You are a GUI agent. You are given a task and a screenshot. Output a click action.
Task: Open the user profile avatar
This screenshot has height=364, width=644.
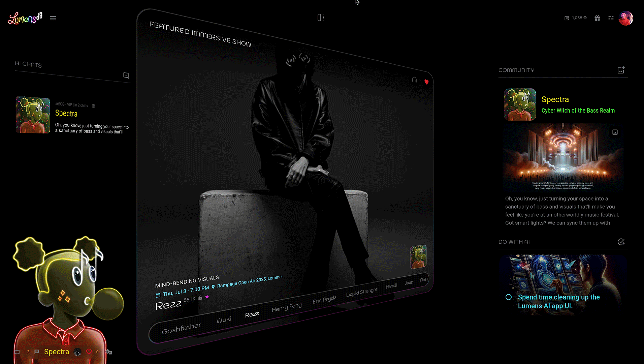[626, 18]
